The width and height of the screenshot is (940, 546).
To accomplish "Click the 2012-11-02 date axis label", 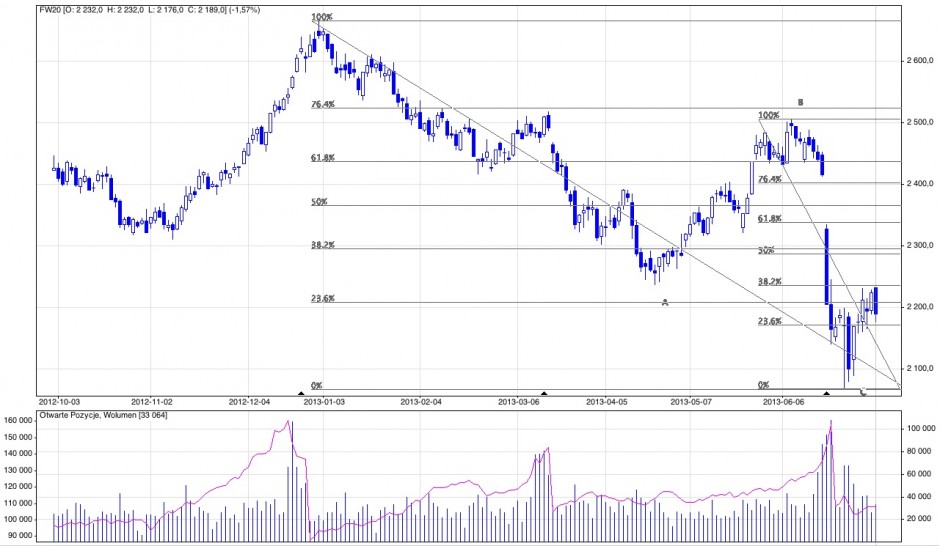I will click(153, 401).
